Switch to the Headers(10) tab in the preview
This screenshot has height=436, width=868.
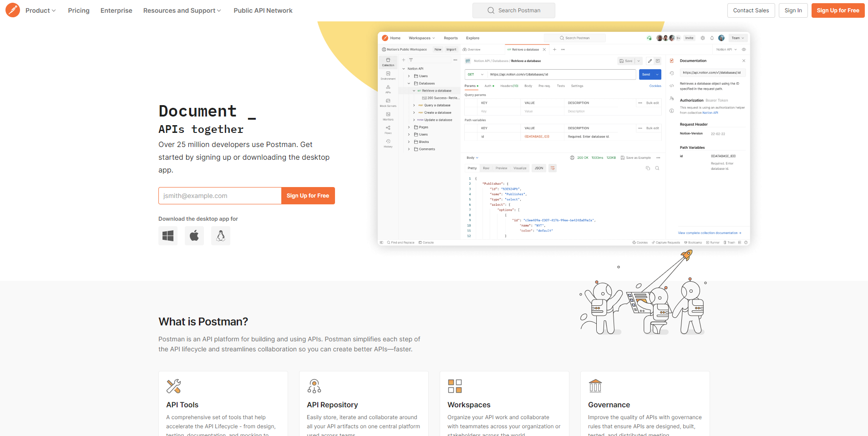coord(509,86)
